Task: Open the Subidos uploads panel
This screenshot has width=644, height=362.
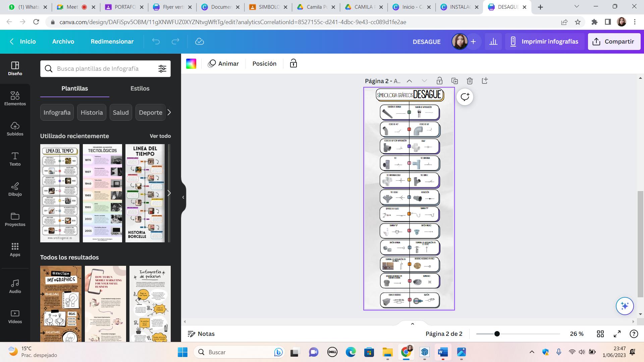Action: [x=15, y=129]
